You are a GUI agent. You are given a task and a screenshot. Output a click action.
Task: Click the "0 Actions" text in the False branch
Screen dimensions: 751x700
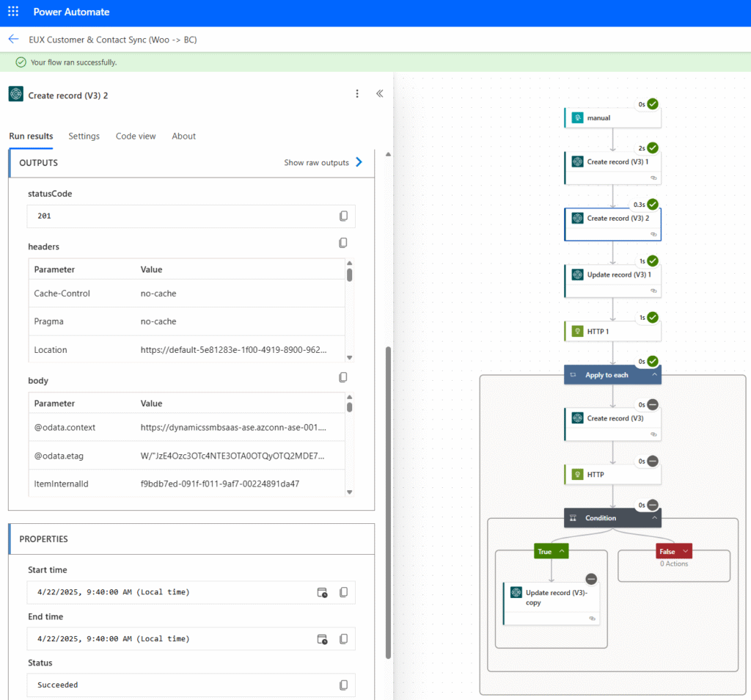click(x=674, y=564)
